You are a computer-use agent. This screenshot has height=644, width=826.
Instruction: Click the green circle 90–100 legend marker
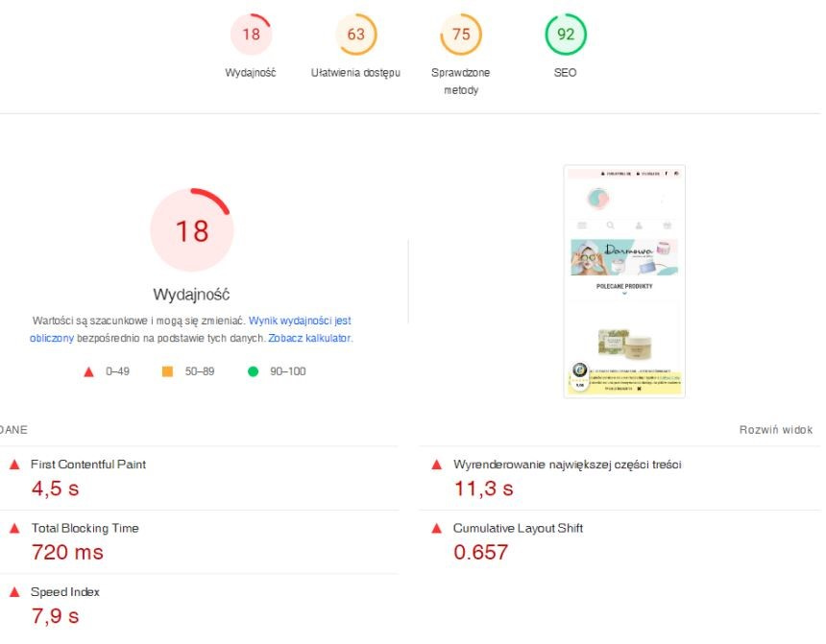click(254, 371)
